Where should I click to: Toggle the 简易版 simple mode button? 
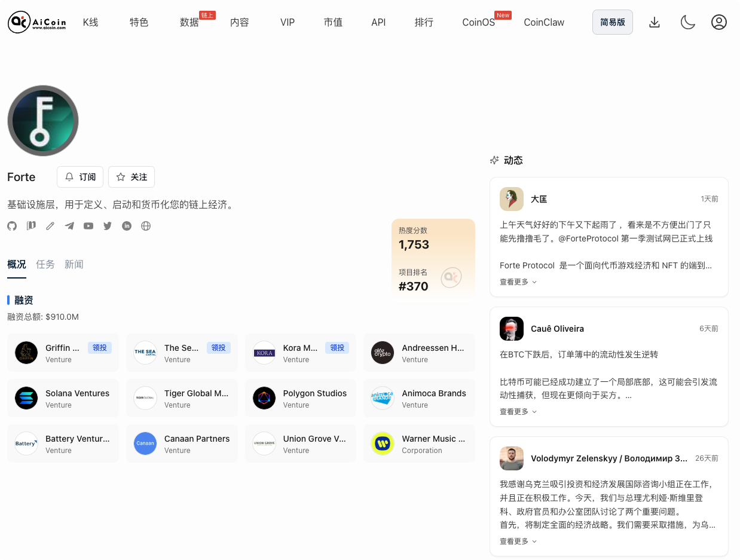613,22
